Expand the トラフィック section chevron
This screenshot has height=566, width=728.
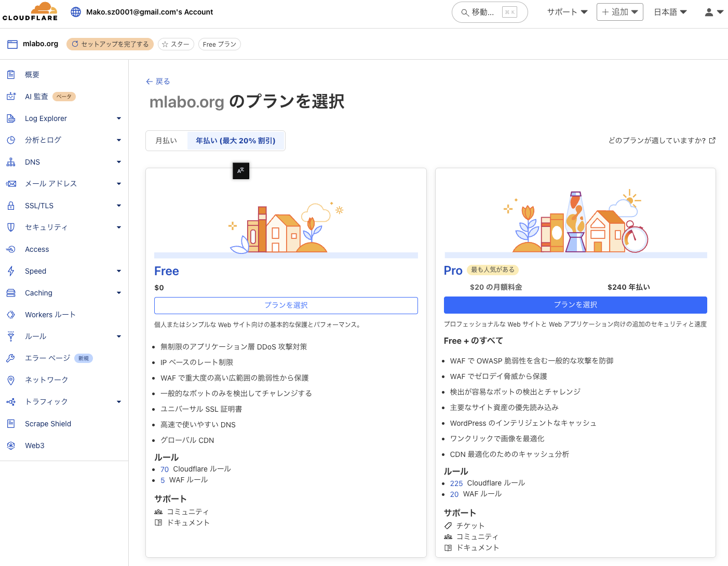point(119,401)
